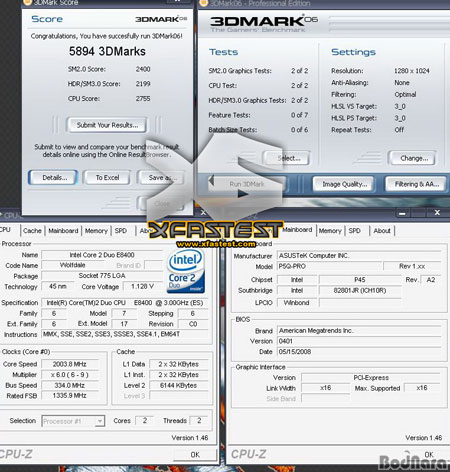Click OK in left CPU-Z window
The width and height of the screenshot is (450, 472).
[x=195, y=455]
